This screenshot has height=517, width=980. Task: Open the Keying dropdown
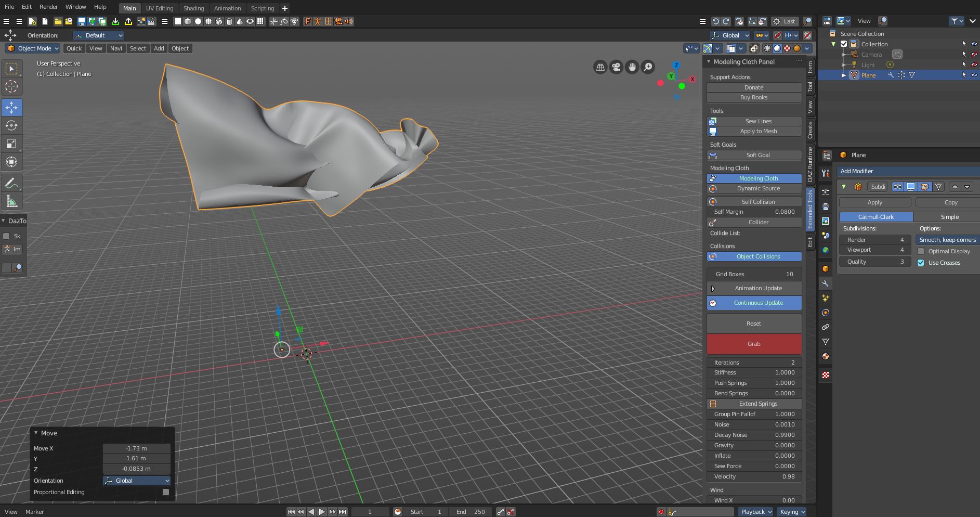pos(792,512)
